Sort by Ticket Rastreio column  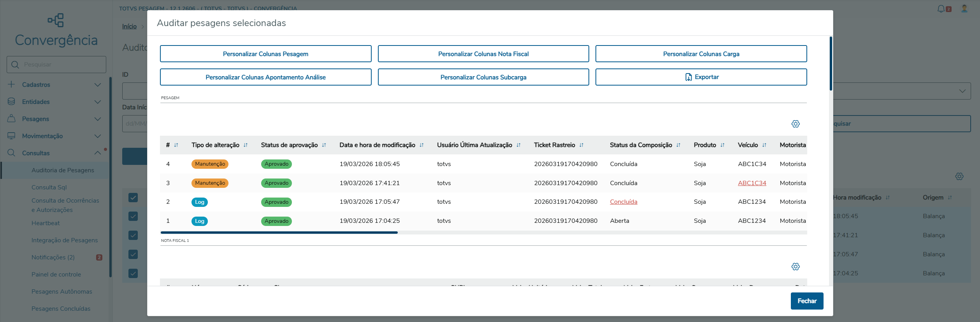point(581,145)
